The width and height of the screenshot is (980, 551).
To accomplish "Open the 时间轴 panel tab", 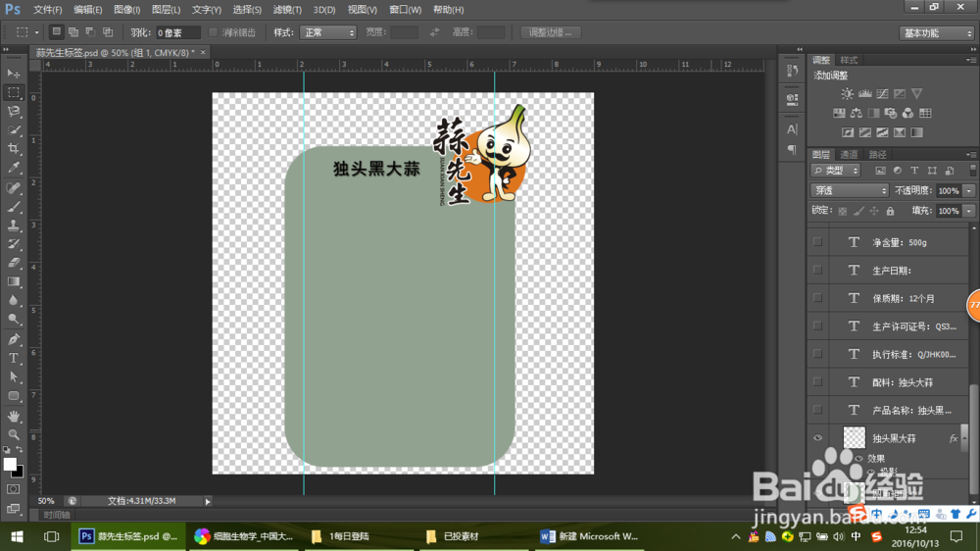I will pyautogui.click(x=56, y=515).
